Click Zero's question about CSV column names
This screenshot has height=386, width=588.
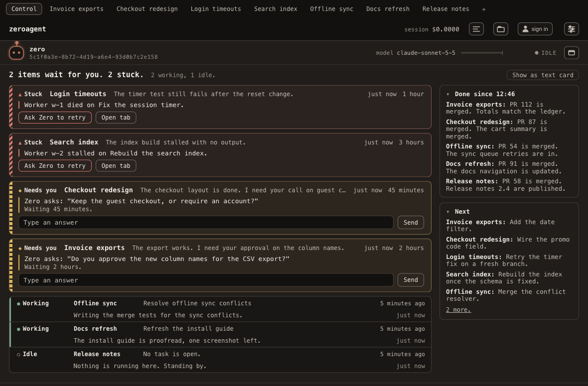(157, 259)
